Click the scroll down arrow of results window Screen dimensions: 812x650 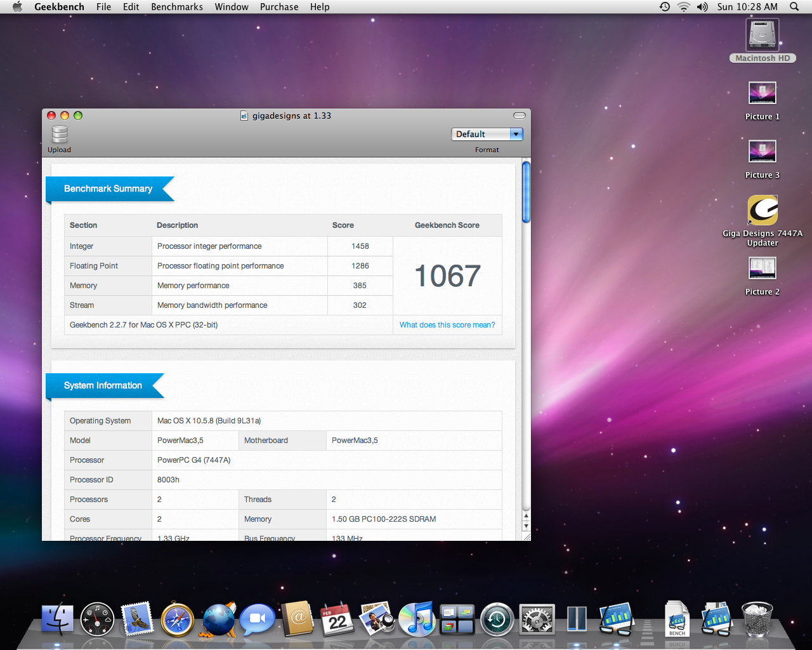coord(526,526)
